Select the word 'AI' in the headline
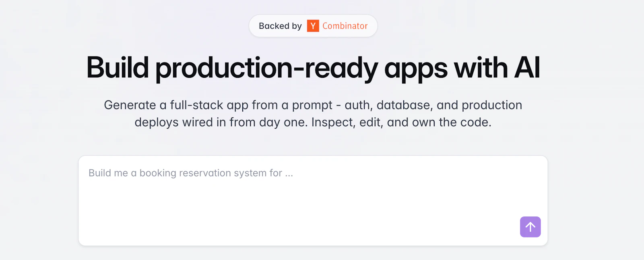Screen dimensions: 644x260 pos(527,67)
